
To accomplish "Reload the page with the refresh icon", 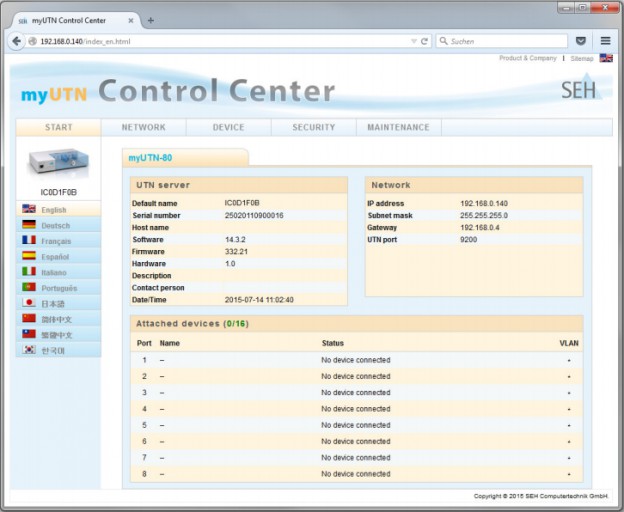I will (425, 42).
